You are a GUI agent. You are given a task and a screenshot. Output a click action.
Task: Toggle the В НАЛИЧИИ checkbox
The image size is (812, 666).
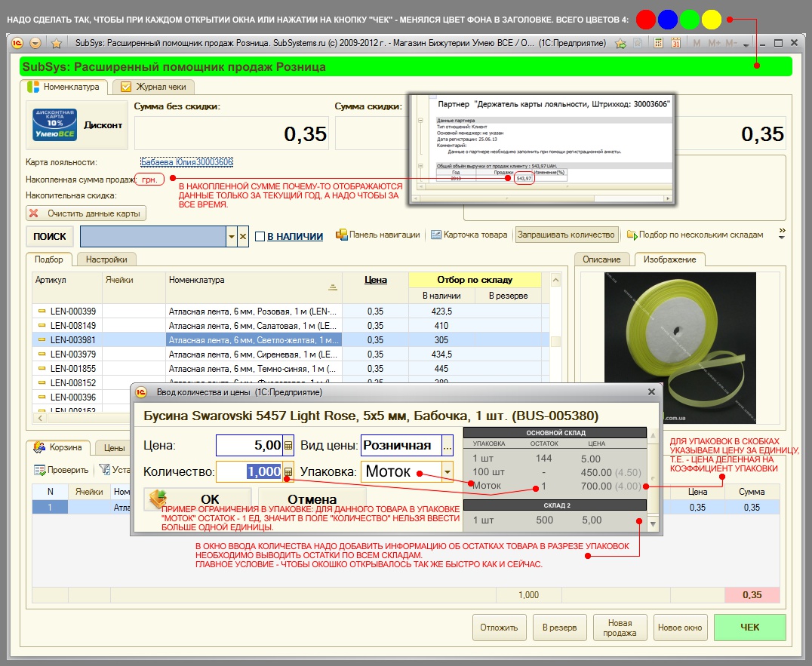pyautogui.click(x=260, y=236)
